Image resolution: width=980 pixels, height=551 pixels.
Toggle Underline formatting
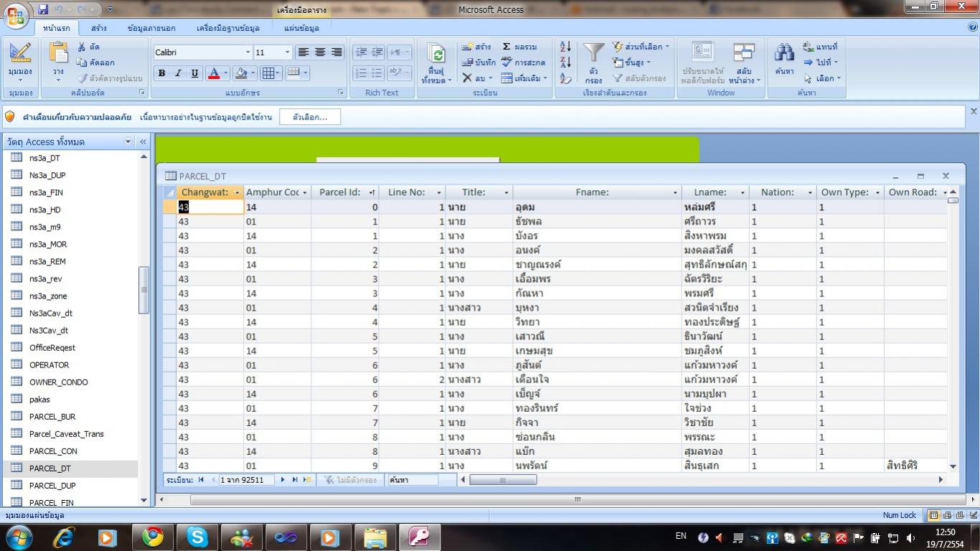click(x=194, y=73)
